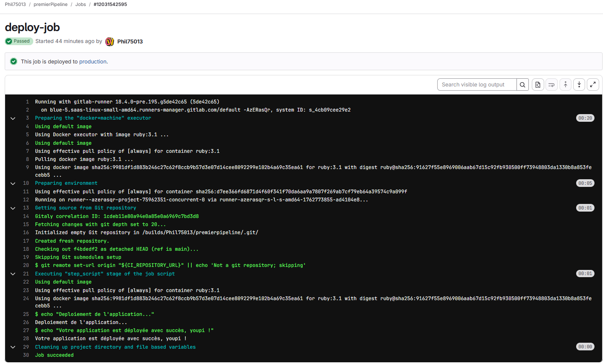Open the production environment link

pyautogui.click(x=92, y=62)
